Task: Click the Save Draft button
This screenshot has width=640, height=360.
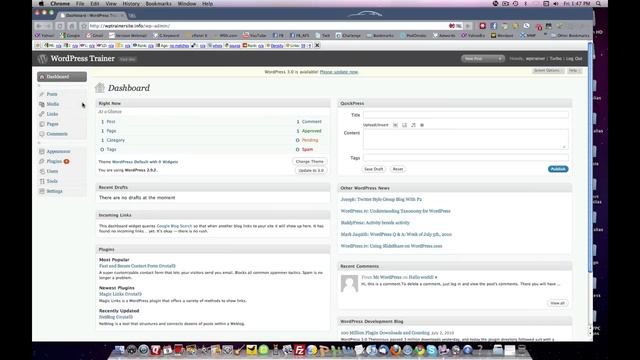Action: point(373,169)
